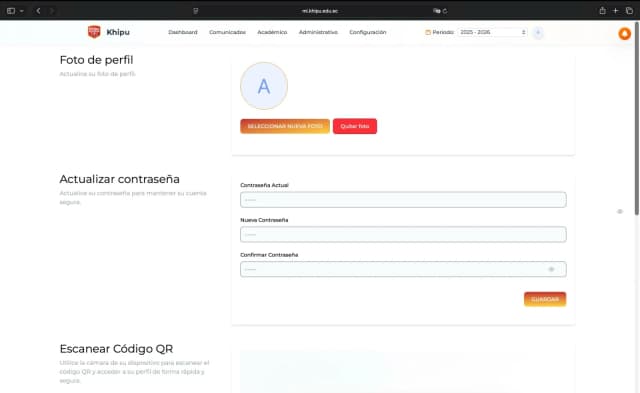Click the Foto de perfil heading
The height and width of the screenshot is (393, 640).
coord(96,60)
